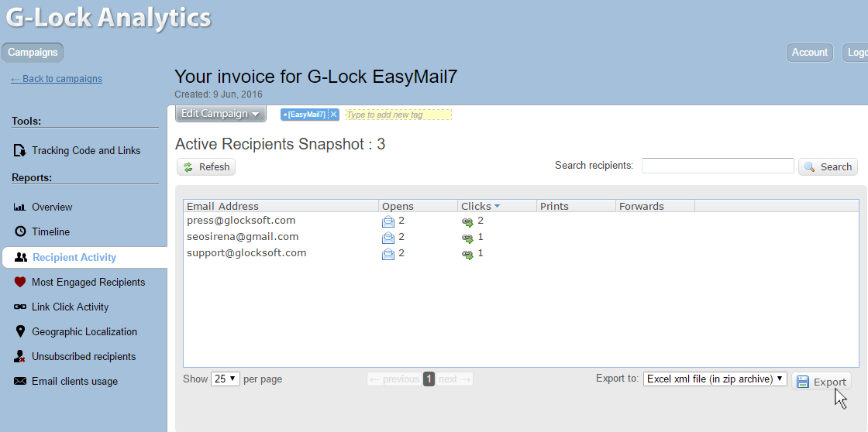The height and width of the screenshot is (432, 868).
Task: Sort by Prints column
Action: coord(576,206)
